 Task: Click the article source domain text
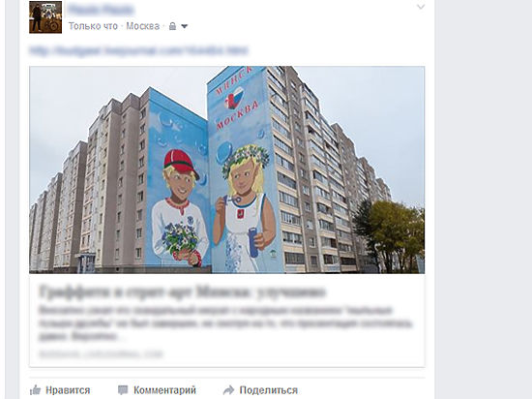(101, 354)
